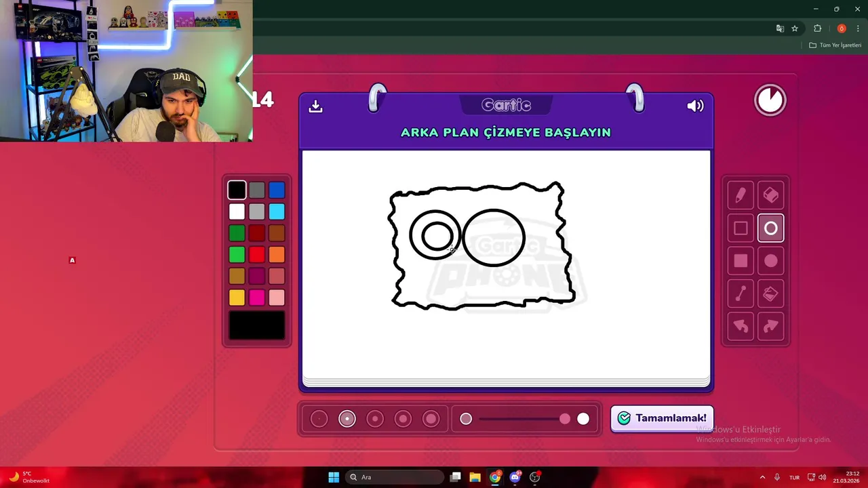Switch the TUR keyboard language indicator
The width and height of the screenshot is (868, 488).
point(794,477)
